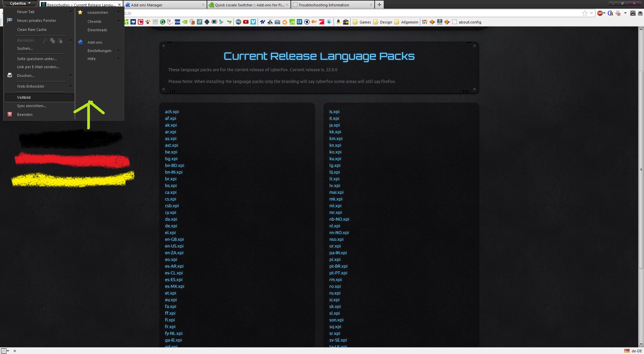Open the ZDF orange bookmark icon
Viewport: 644px width, 354px height.
(314, 22)
